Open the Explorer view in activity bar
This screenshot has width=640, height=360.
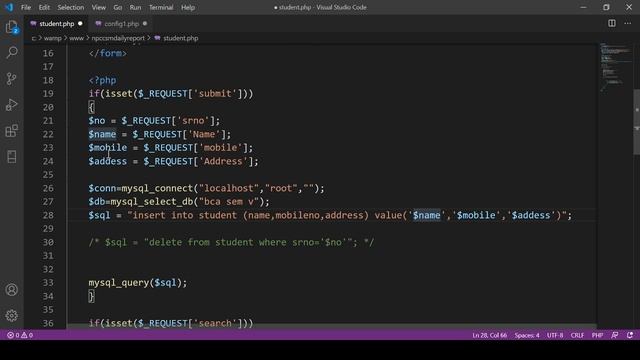pyautogui.click(x=12, y=27)
